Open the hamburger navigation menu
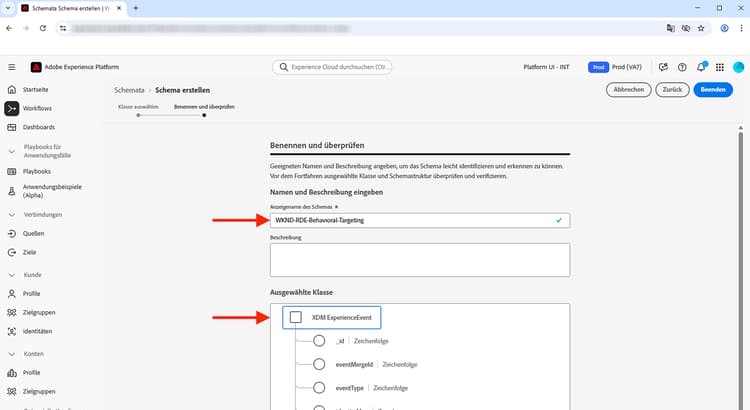The width and height of the screenshot is (750, 410). (x=12, y=67)
